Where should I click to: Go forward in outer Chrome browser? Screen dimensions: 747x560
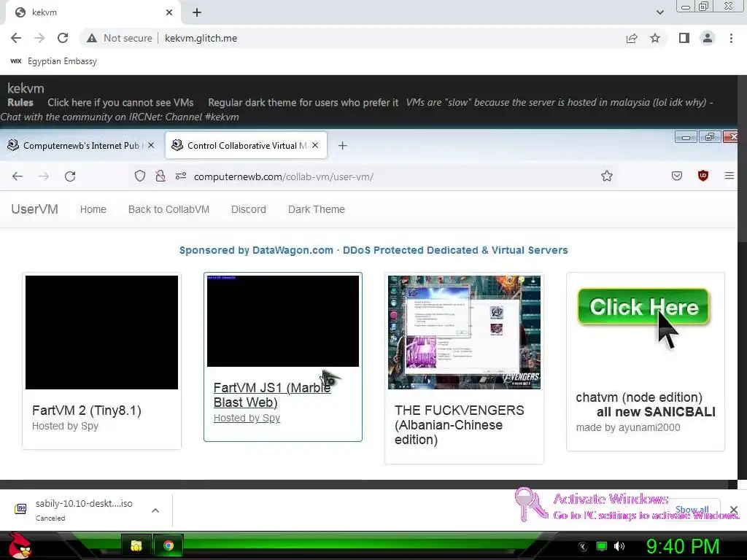point(39,38)
